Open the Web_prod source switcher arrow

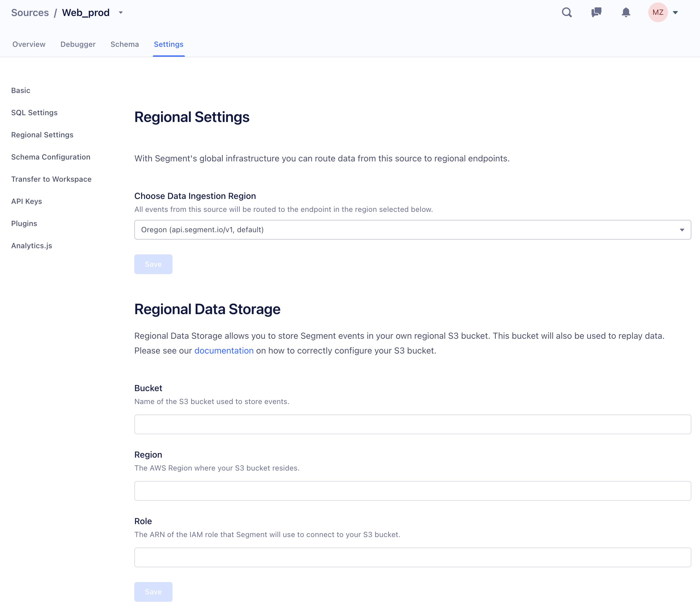point(121,13)
